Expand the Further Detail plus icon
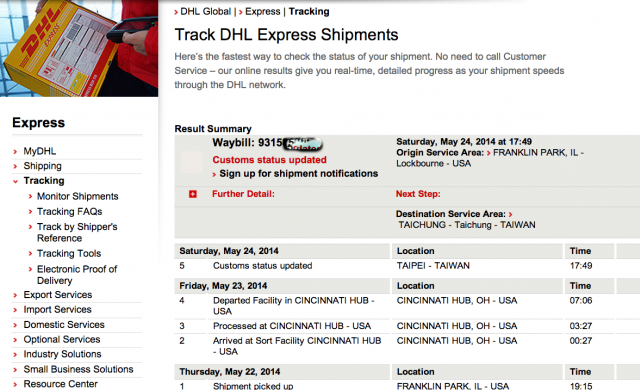 pyautogui.click(x=193, y=194)
